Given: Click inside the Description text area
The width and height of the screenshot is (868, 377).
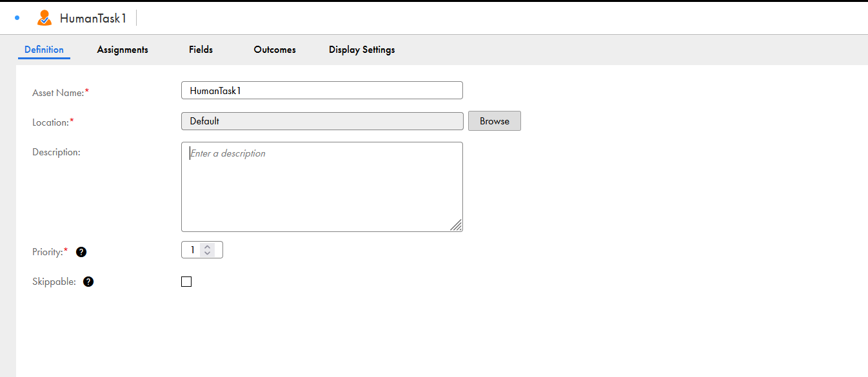Looking at the screenshot, I should (x=322, y=187).
